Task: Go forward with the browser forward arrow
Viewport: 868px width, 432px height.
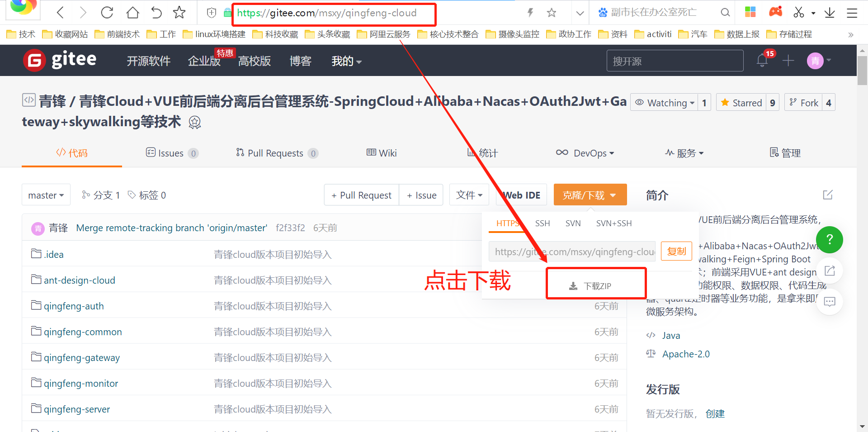Action: [x=83, y=12]
